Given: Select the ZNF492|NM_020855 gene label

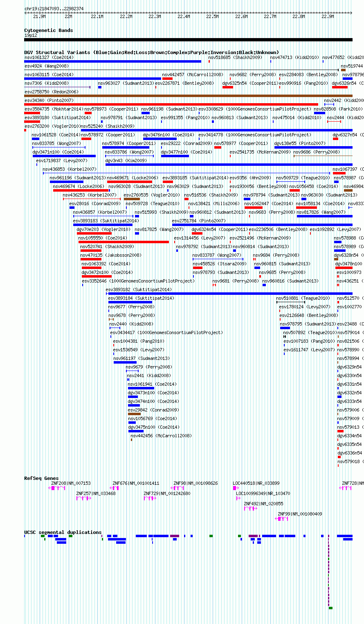Looking at the screenshot, I should [264, 504].
